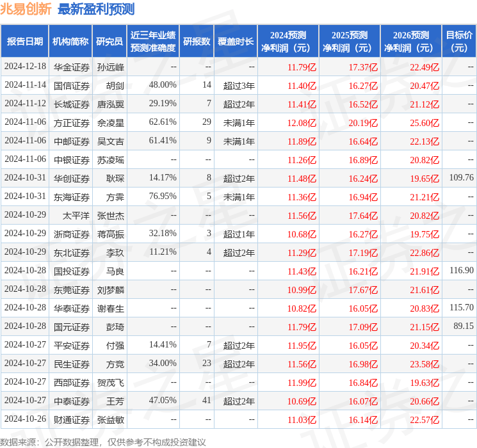Click target price 116.90
Image resolution: width=477 pixels, height=448 pixels.
(462, 270)
